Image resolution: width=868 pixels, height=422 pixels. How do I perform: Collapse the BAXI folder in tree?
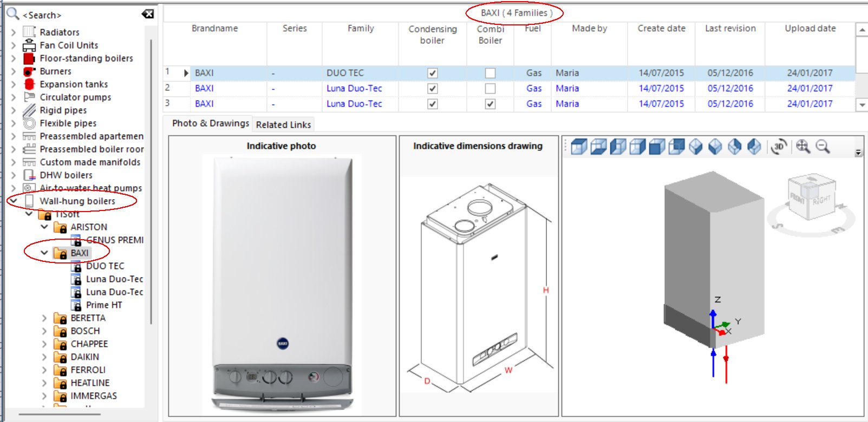click(x=44, y=253)
